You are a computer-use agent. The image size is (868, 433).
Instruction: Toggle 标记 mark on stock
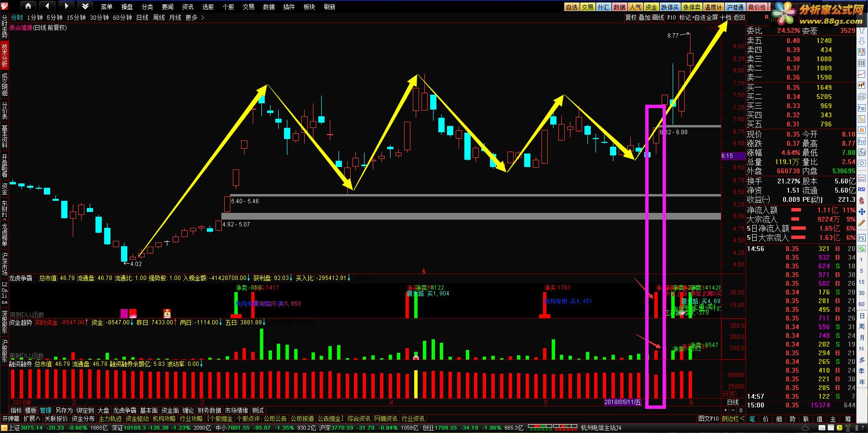click(685, 17)
